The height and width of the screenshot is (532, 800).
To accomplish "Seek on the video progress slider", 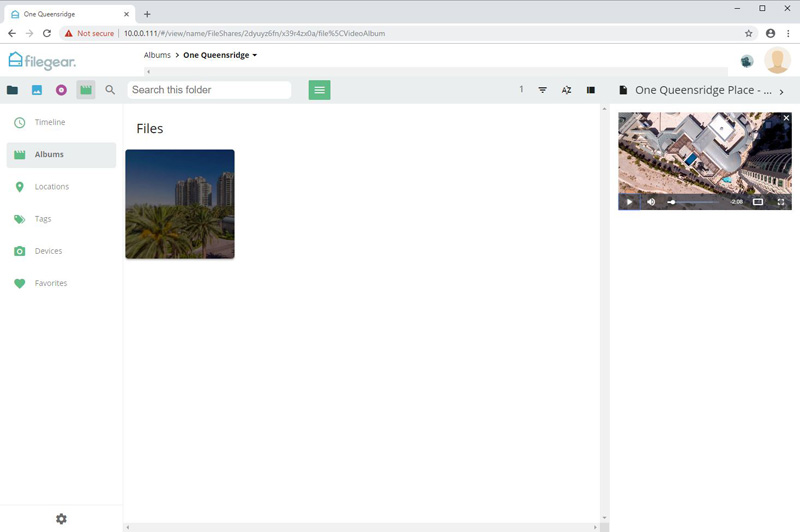I will click(693, 202).
